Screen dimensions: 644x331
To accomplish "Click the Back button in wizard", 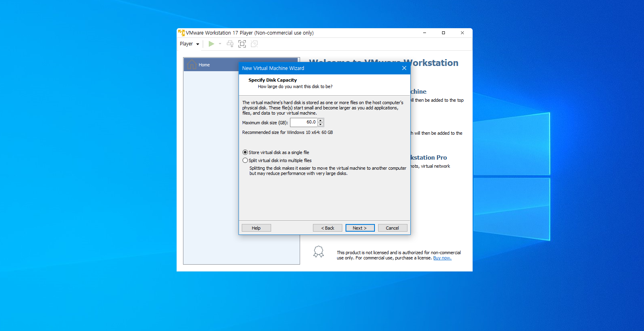I will [x=327, y=228].
